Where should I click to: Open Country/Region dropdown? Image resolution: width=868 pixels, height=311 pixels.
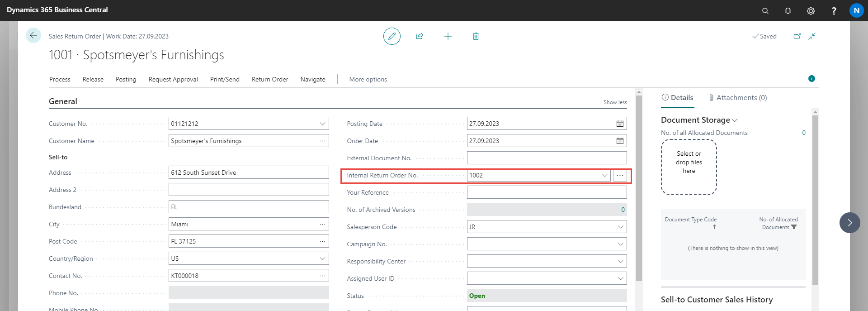click(x=322, y=258)
